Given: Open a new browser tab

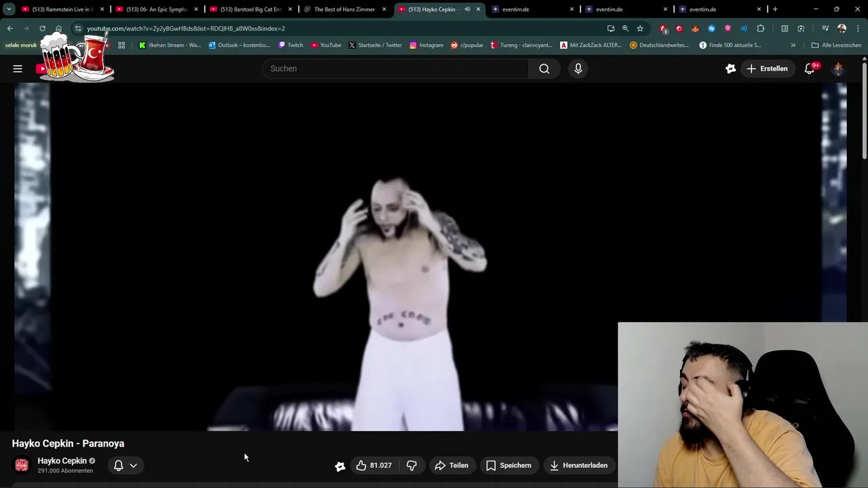Looking at the screenshot, I should click(775, 9).
